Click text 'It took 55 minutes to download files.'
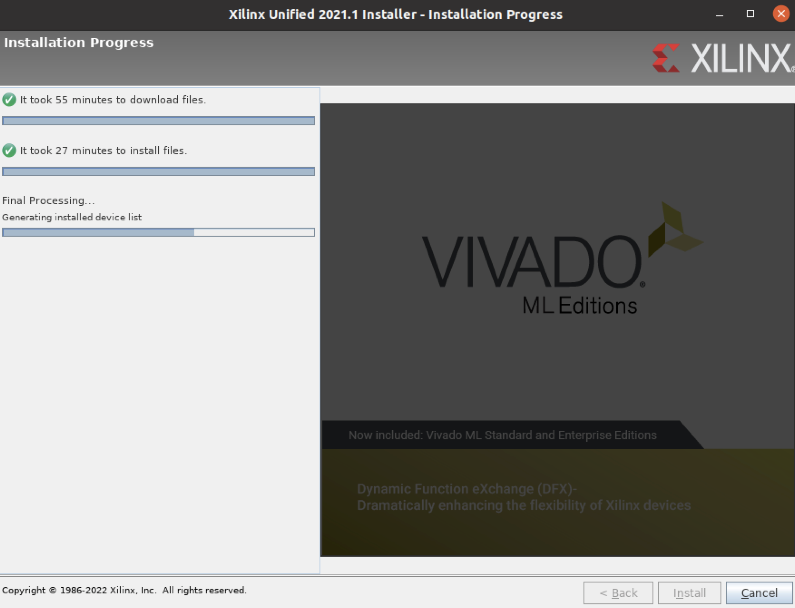Screen dimensions: 795x608 113,99
